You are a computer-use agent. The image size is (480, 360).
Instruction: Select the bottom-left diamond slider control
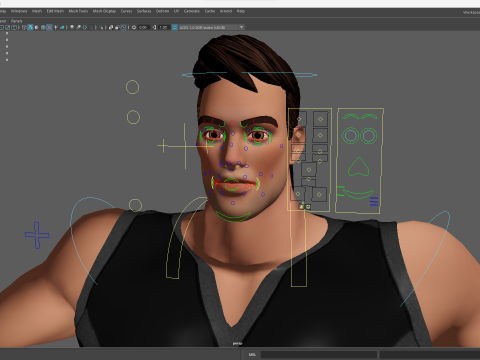298,194
